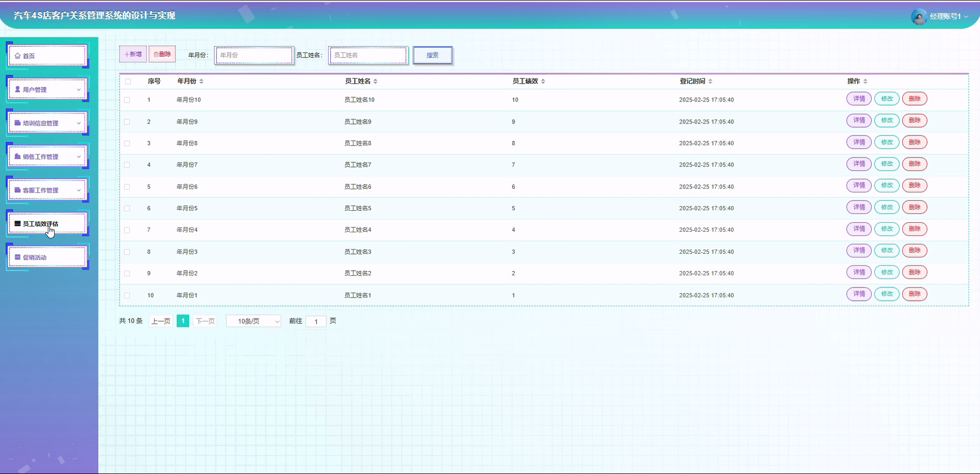Image resolution: width=980 pixels, height=474 pixels.
Task: Check the row for 员工姓名7
Action: (127, 165)
